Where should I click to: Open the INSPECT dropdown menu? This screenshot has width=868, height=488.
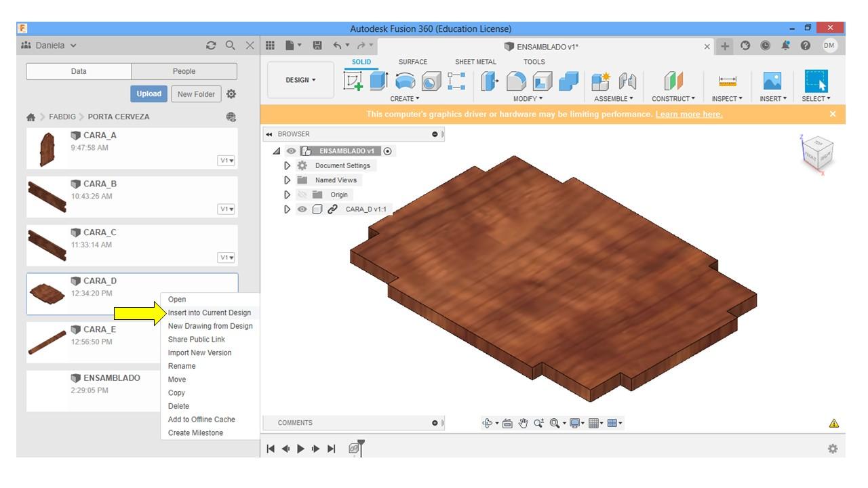click(727, 99)
